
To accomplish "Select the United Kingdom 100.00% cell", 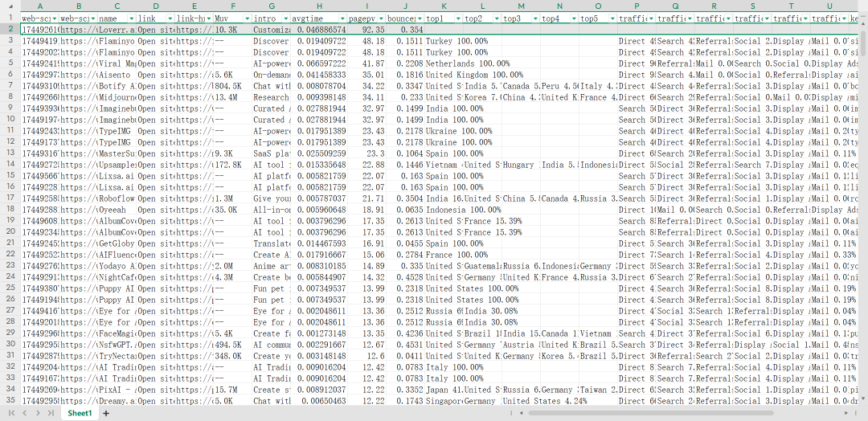I will pos(444,75).
